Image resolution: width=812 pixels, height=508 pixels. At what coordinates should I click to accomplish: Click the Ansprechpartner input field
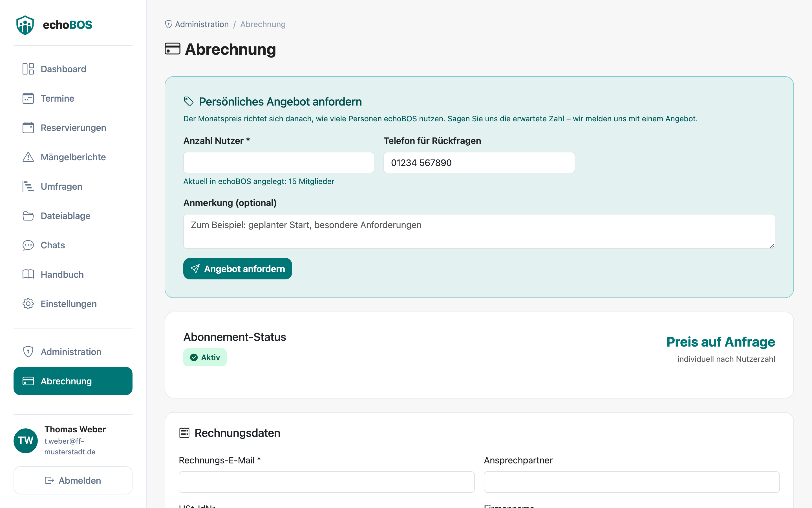tap(632, 482)
